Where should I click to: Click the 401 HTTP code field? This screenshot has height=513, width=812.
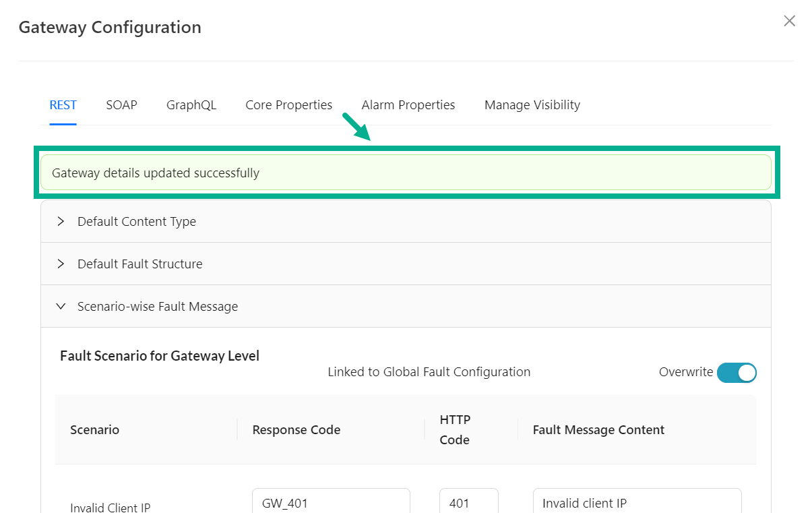468,502
